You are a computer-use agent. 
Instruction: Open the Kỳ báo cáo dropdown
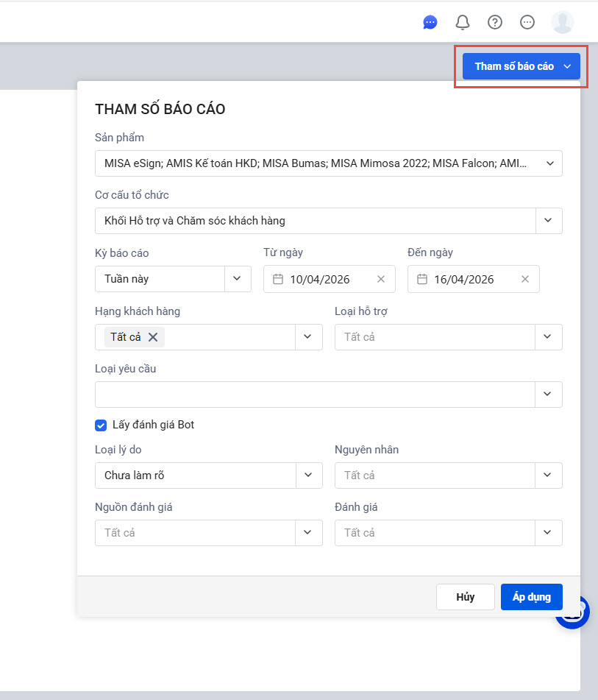point(237,279)
